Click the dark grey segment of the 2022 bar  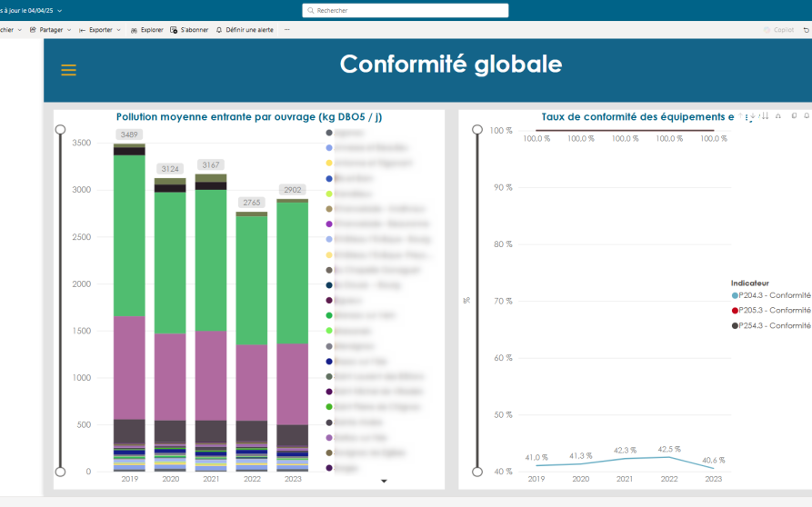tap(252, 431)
